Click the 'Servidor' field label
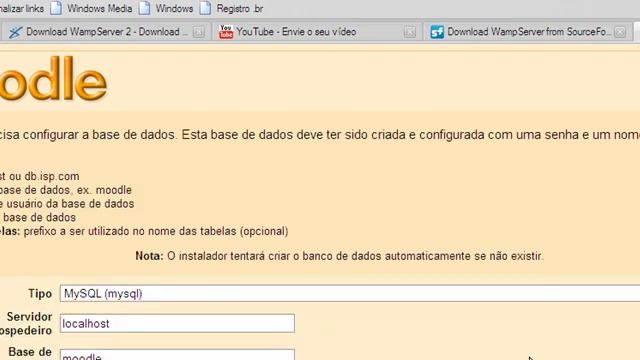The image size is (640, 360). (29, 317)
